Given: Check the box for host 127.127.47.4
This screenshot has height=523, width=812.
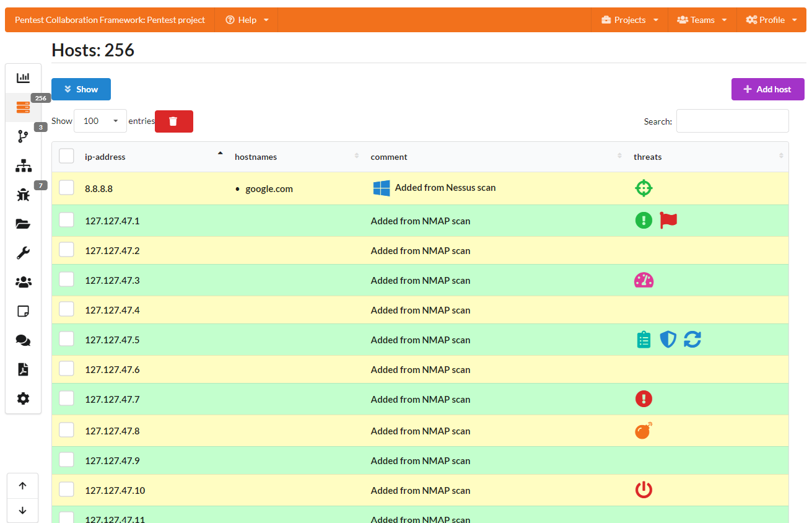Looking at the screenshot, I should [x=66, y=309].
